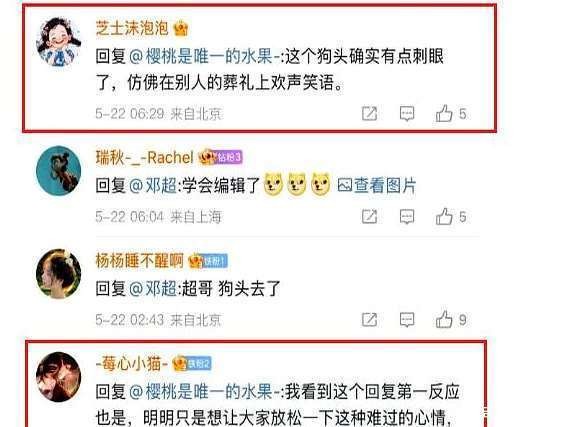Screen dimensions: 568x427
Task: Like 瑞秋-_-Rachel's comment with thumbs-up
Action: click(444, 217)
